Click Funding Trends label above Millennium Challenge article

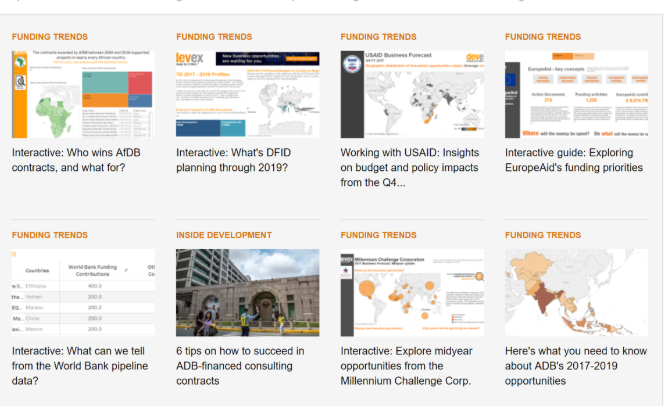point(378,235)
